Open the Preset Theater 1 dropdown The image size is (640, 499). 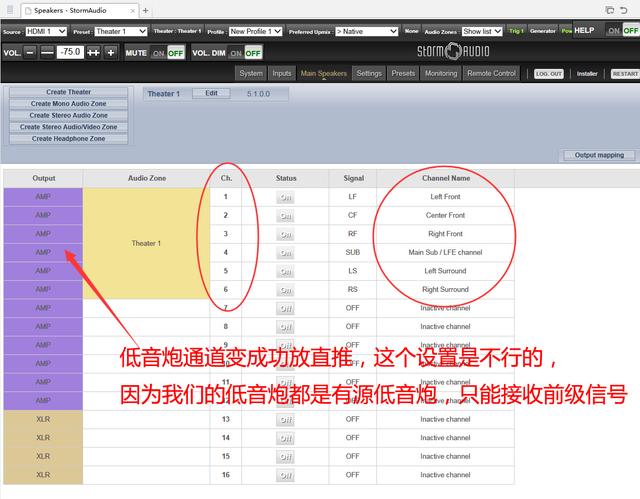(x=121, y=31)
